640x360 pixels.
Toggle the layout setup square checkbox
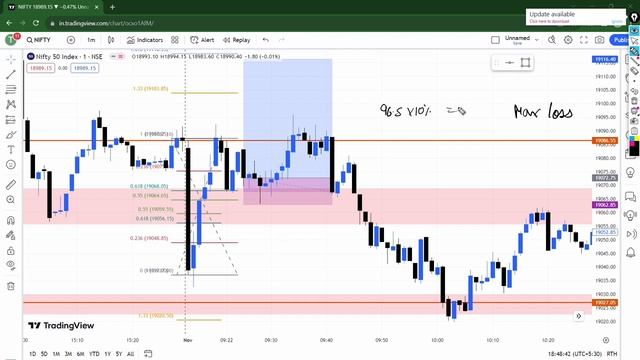(495, 40)
